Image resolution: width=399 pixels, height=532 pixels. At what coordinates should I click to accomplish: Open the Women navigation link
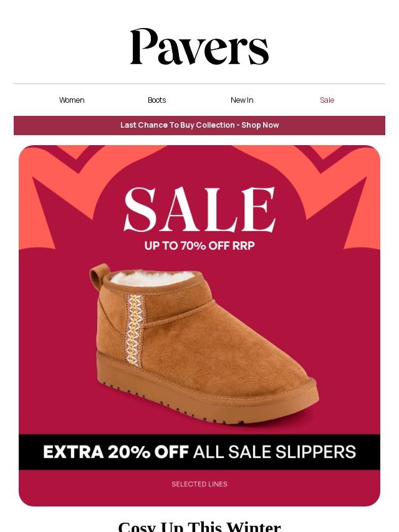tap(72, 100)
